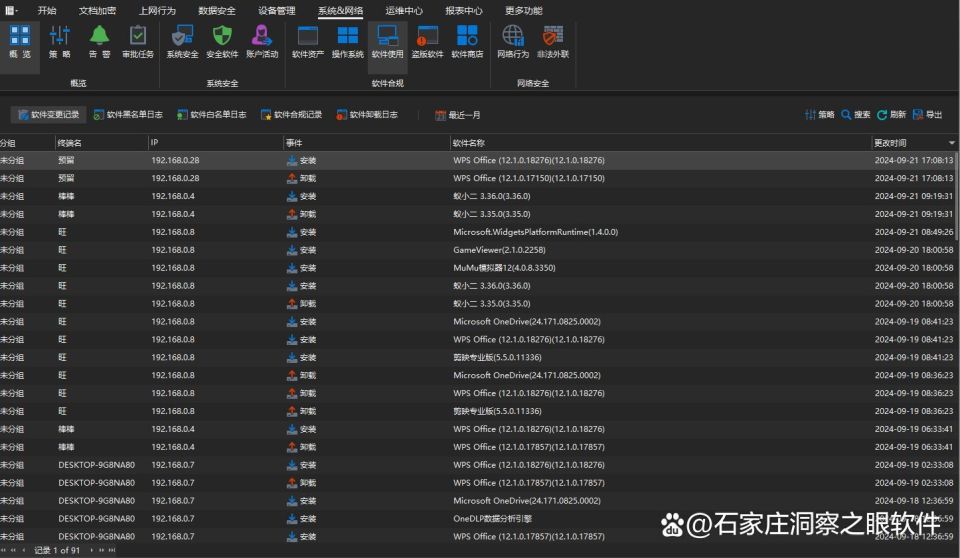Select the 系统&网络 ribbon tab
The width and height of the screenshot is (960, 558).
click(340, 10)
